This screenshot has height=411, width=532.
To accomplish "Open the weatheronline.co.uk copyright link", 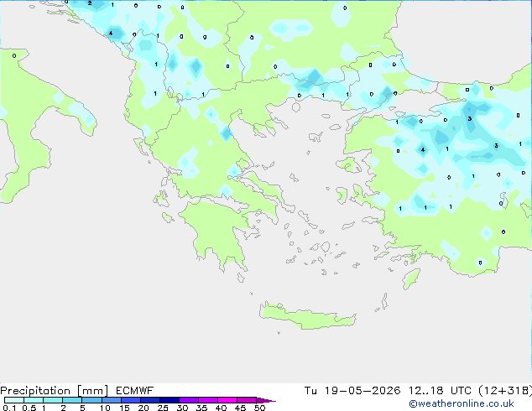I will (x=462, y=403).
